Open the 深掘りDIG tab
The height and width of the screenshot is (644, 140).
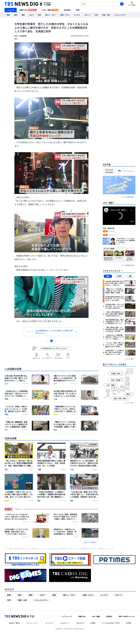pyautogui.click(x=28, y=10)
